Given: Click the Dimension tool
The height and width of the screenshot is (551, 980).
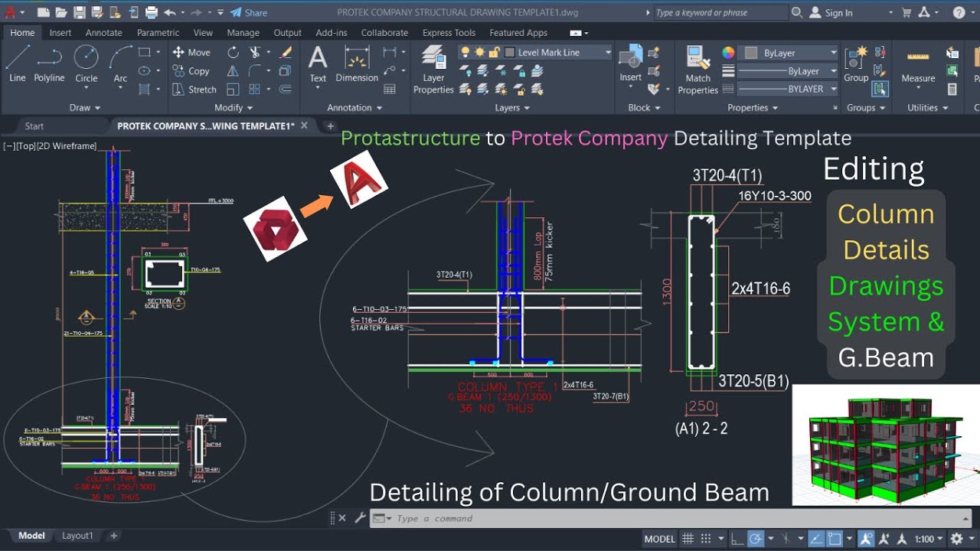Looking at the screenshot, I should (x=357, y=64).
